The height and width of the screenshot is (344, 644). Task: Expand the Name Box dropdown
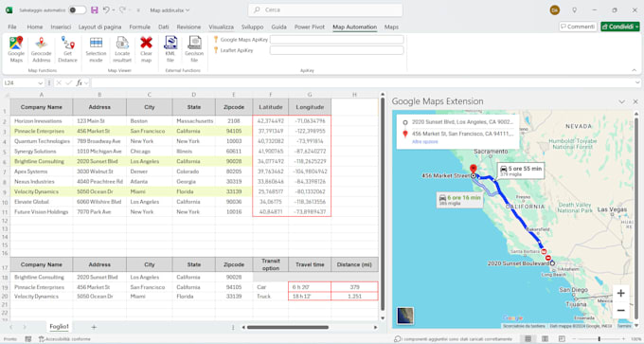[x=40, y=83]
